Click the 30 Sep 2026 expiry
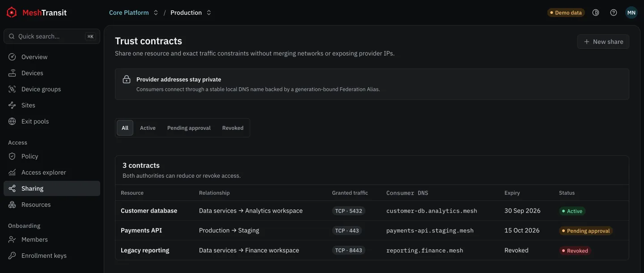Image resolution: width=644 pixels, height=273 pixels. [522, 211]
